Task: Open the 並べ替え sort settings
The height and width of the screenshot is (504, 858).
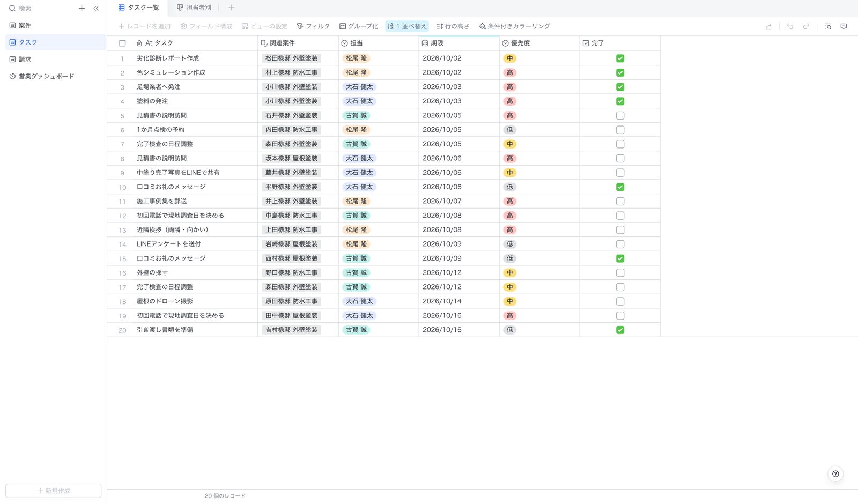Action: [407, 26]
